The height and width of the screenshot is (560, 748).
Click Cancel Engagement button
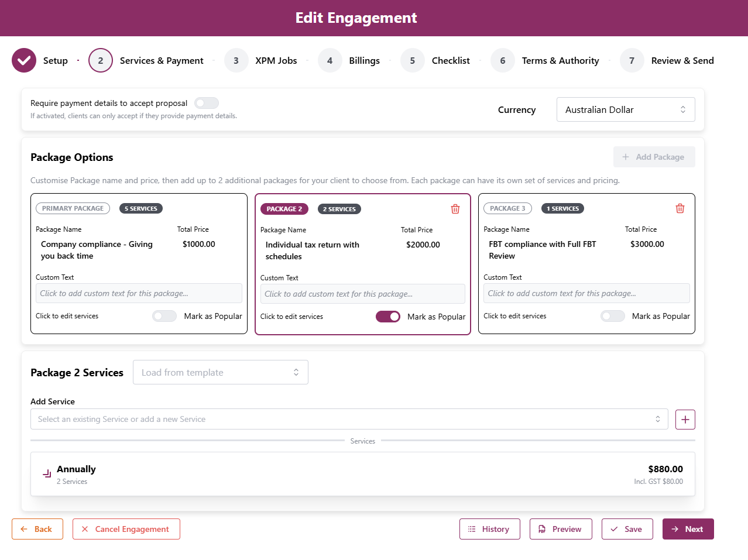126,529
